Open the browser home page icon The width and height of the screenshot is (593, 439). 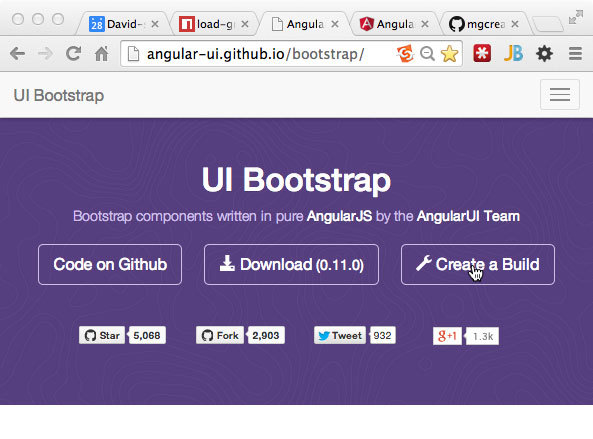(101, 53)
